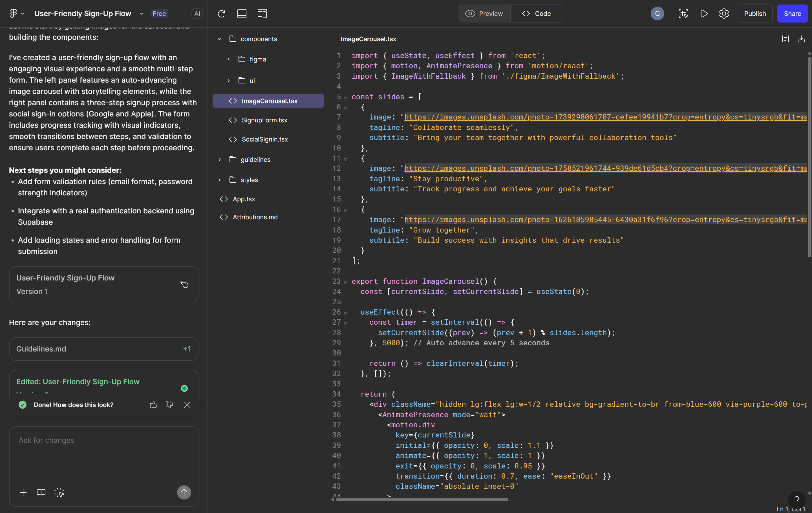The height and width of the screenshot is (513, 812).
Task: Dismiss the 'Done! How does this look?' prompt
Action: click(187, 404)
